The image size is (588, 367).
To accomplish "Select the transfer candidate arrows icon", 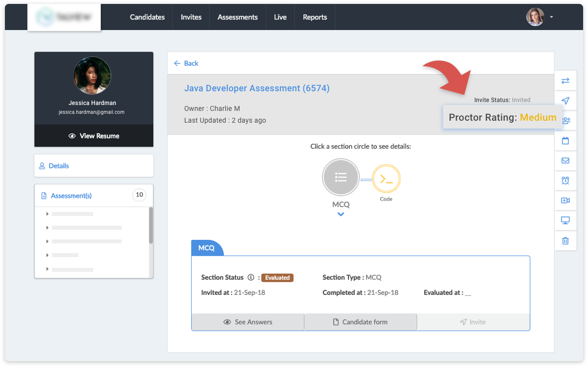I will (565, 80).
